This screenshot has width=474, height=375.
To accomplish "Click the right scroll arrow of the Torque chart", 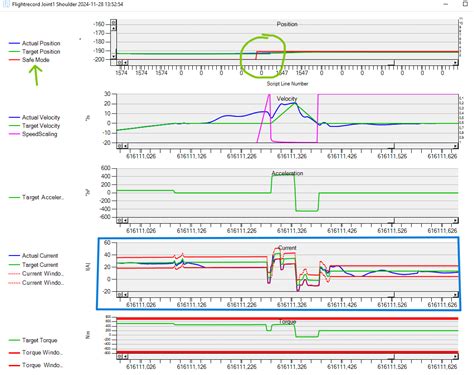I will point(455,356).
